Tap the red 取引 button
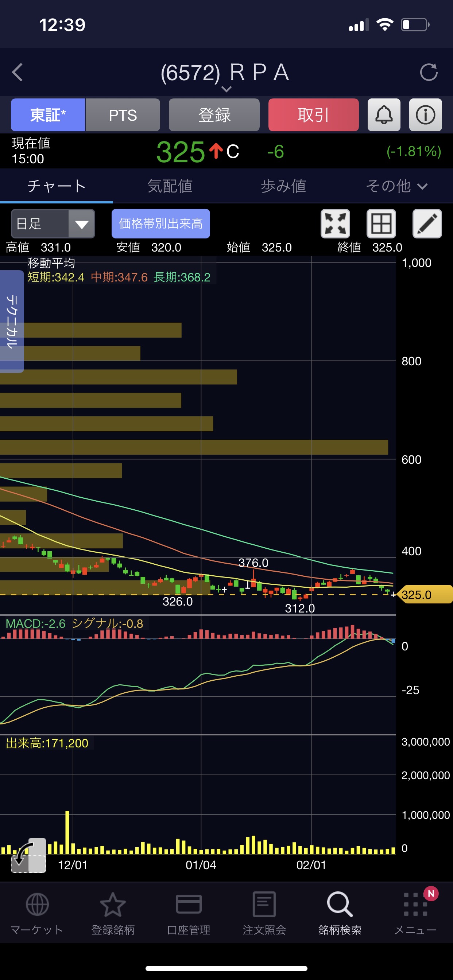 [313, 115]
